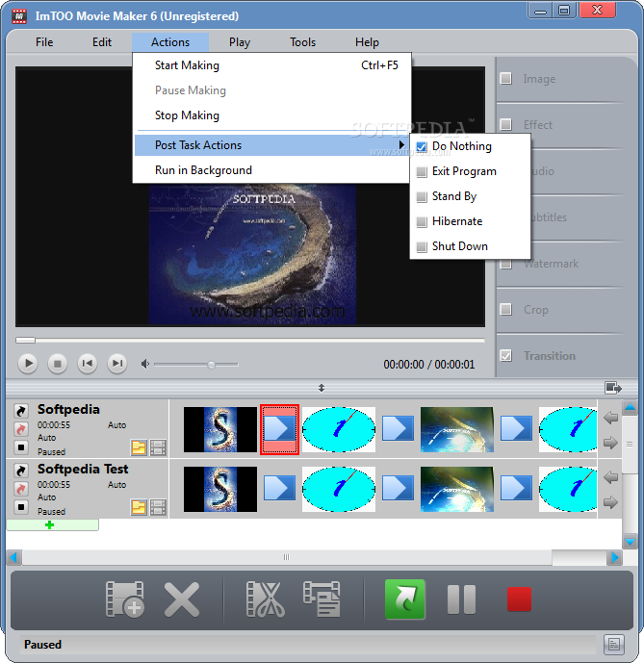This screenshot has height=663, width=644.
Task: Select the highlighted red transition in Softpedia row
Action: click(280, 429)
